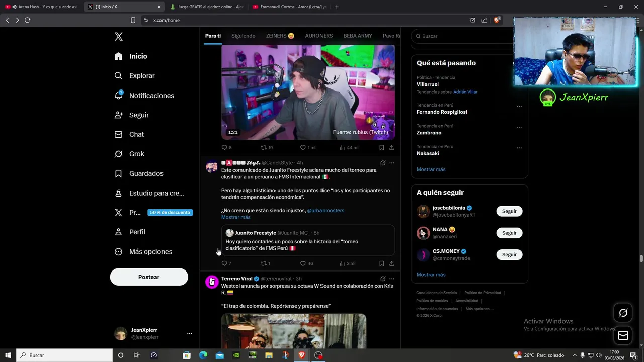The width and height of the screenshot is (644, 362).
Task: Open more options on CanekStyle post
Action: coord(392,163)
